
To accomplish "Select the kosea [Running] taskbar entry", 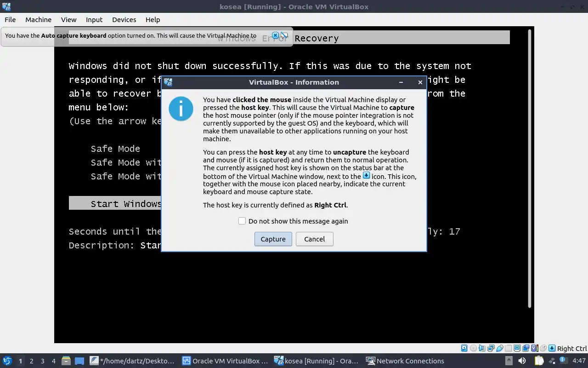I will pos(317,361).
